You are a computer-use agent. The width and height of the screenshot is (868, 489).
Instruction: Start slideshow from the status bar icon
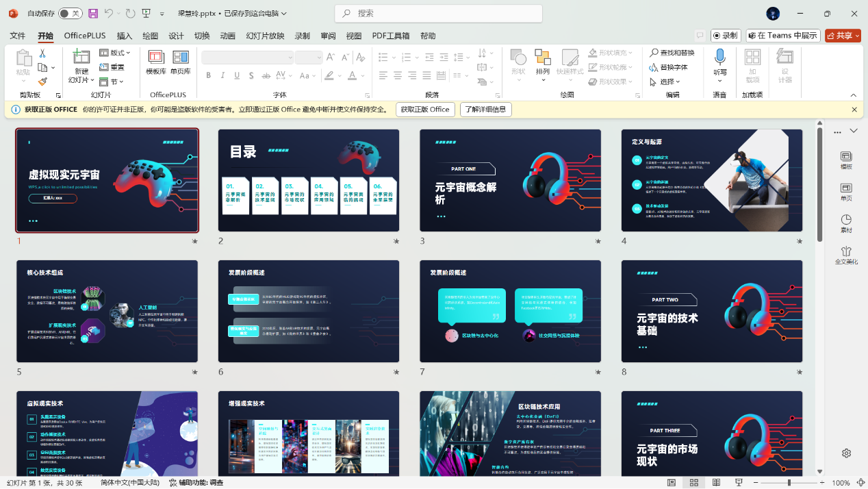739,483
